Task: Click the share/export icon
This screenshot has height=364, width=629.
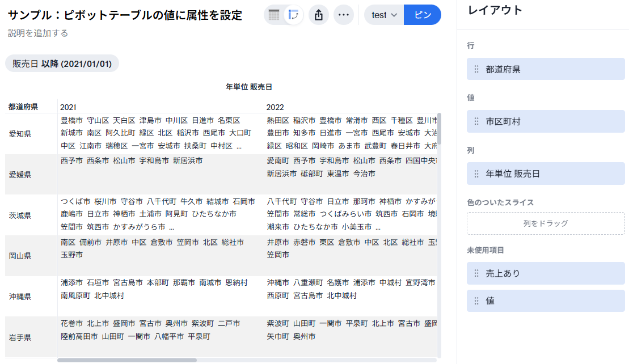Action: coord(319,15)
